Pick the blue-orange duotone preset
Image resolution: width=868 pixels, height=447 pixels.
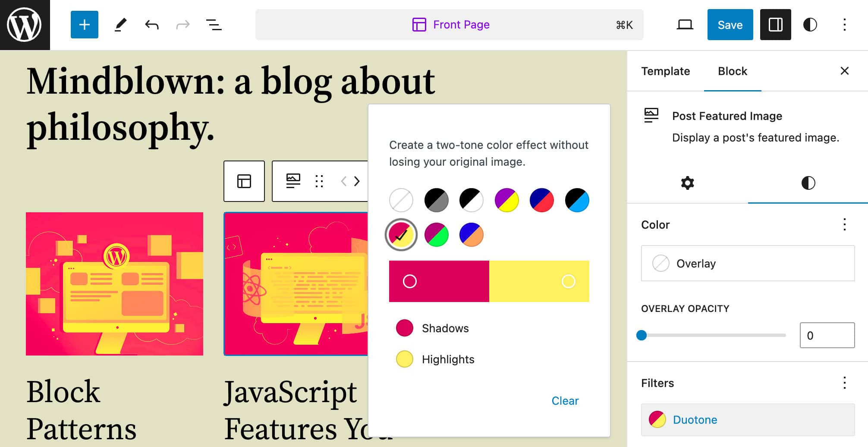(471, 234)
